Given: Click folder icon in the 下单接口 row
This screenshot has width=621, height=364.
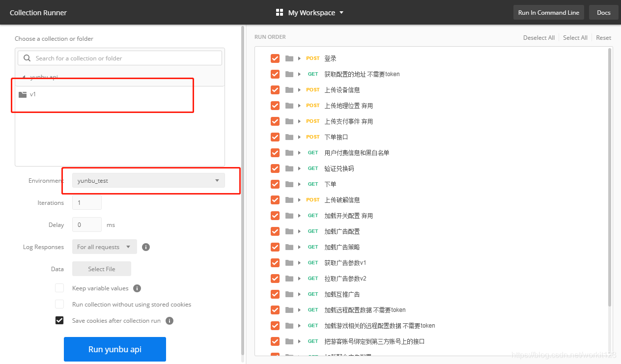Looking at the screenshot, I should pyautogui.click(x=289, y=137).
